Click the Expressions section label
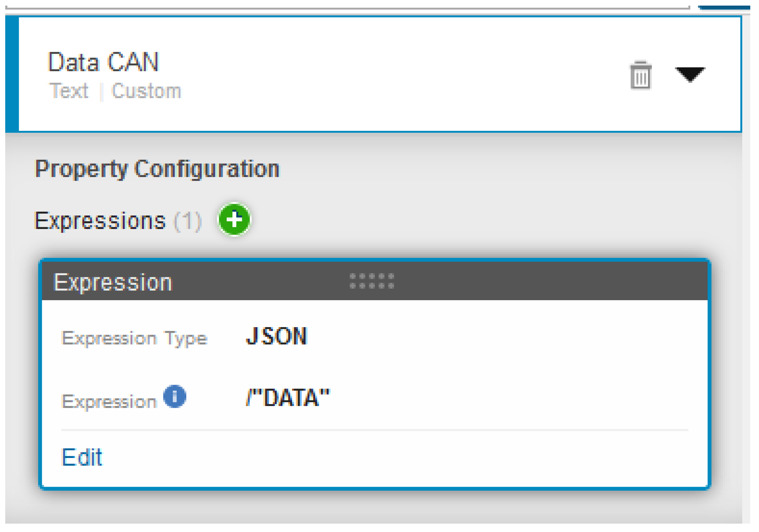 (100, 221)
